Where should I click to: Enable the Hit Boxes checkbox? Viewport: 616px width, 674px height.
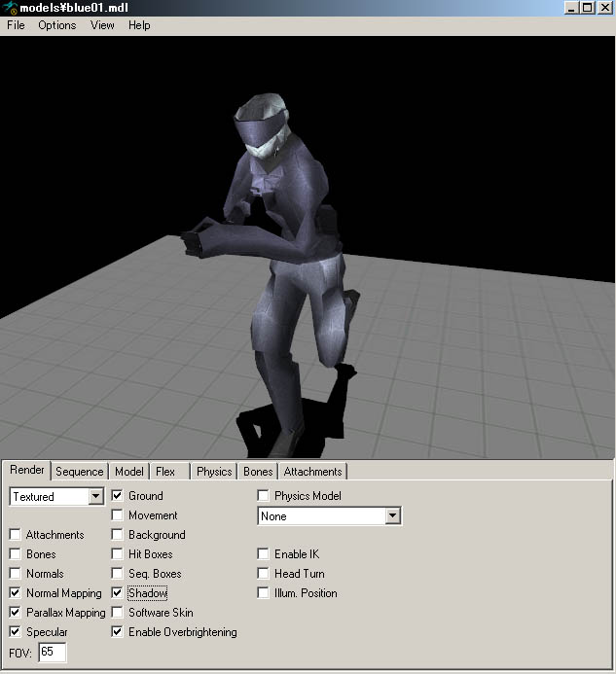117,553
